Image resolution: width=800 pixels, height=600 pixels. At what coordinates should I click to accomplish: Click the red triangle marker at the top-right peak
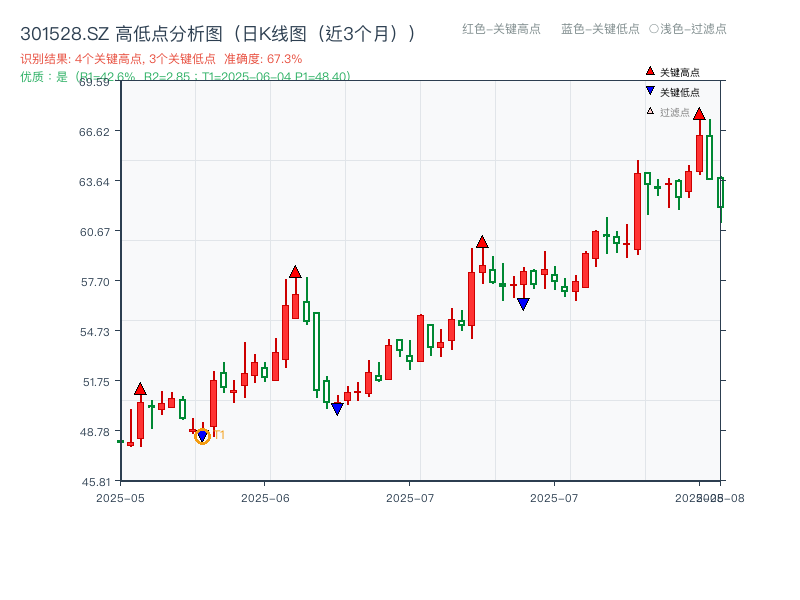coord(699,115)
